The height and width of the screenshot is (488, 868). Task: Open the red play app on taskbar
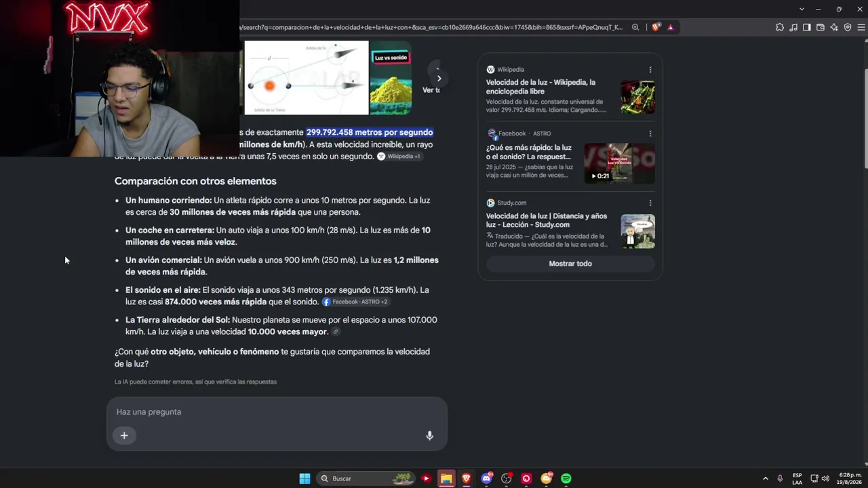click(x=426, y=479)
